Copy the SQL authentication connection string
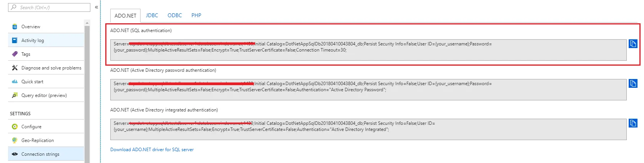The image size is (644, 163). point(633,44)
